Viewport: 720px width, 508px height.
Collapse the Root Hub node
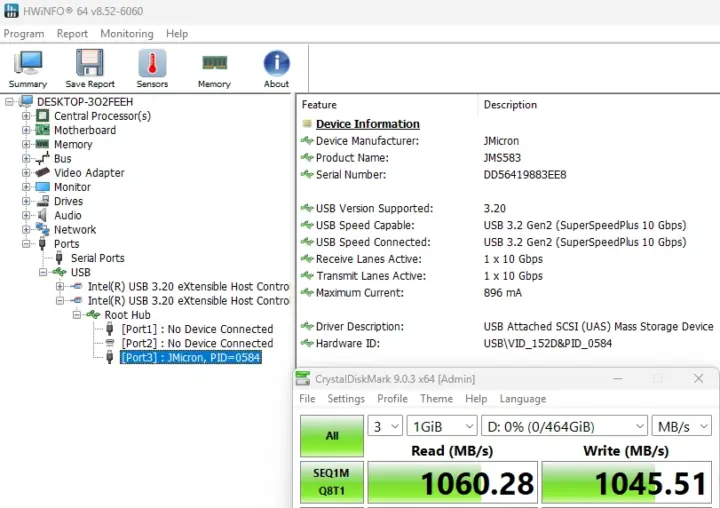[77, 315]
